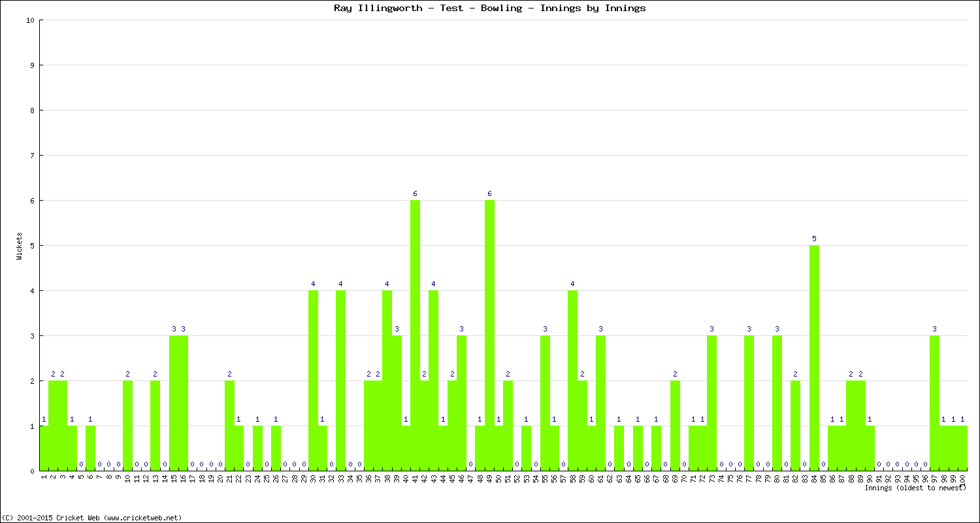The width and height of the screenshot is (980, 523).
Task: Click the 1-wicket bar at innings 53
Action: [526, 448]
